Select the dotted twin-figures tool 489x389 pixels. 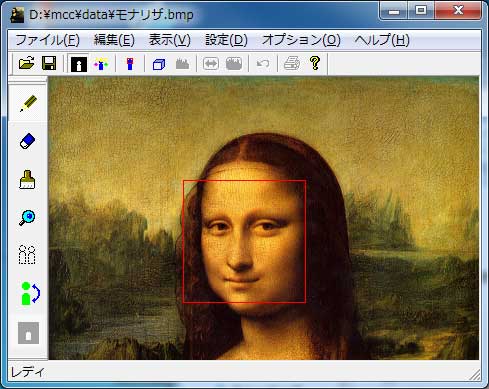(27, 255)
